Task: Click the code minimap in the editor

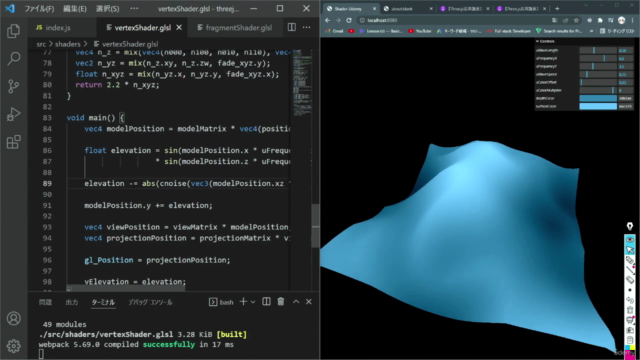Action: pos(302,82)
